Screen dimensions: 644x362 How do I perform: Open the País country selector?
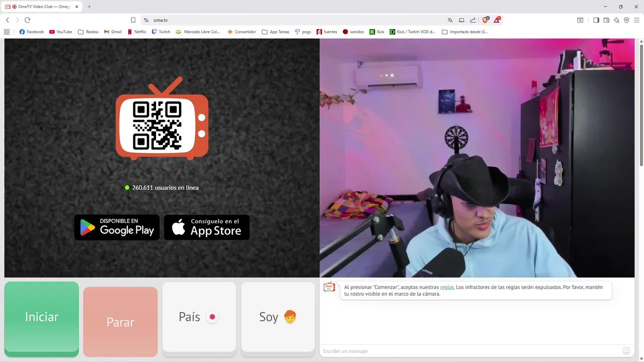199,317
